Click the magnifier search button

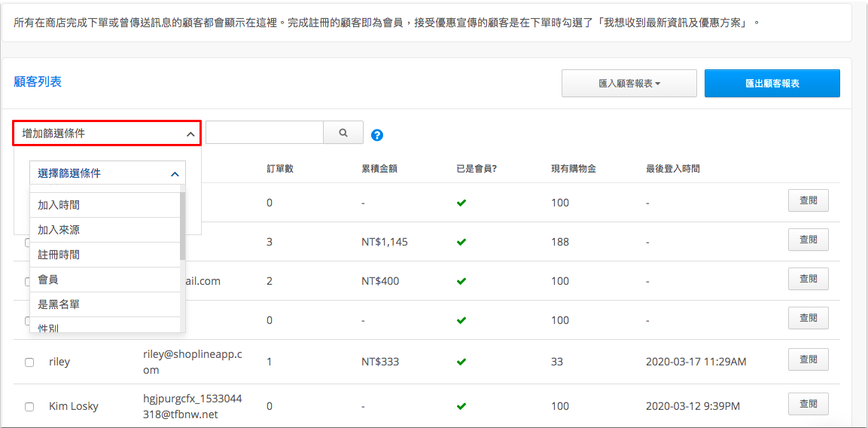click(343, 133)
